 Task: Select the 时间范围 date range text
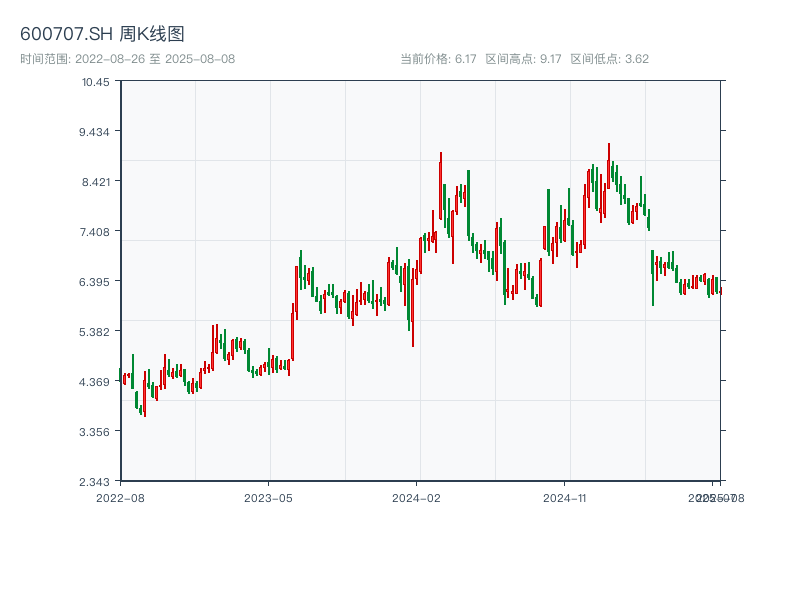(x=127, y=59)
